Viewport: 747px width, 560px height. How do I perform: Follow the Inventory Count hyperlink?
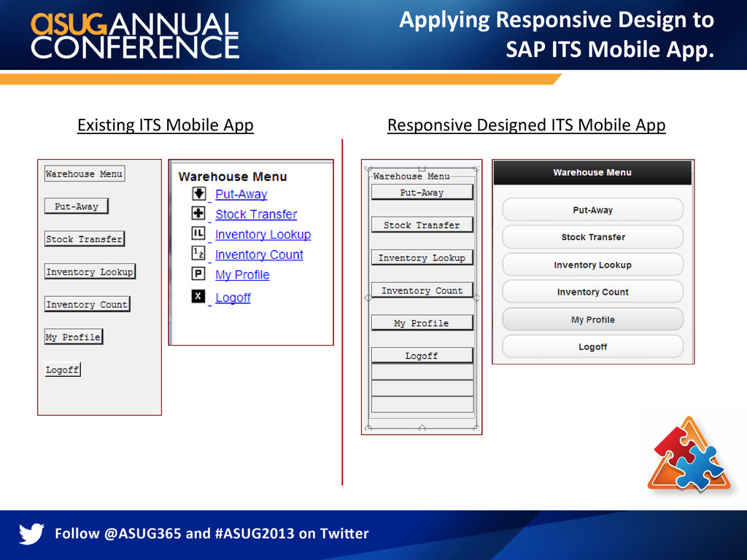pyautogui.click(x=259, y=254)
